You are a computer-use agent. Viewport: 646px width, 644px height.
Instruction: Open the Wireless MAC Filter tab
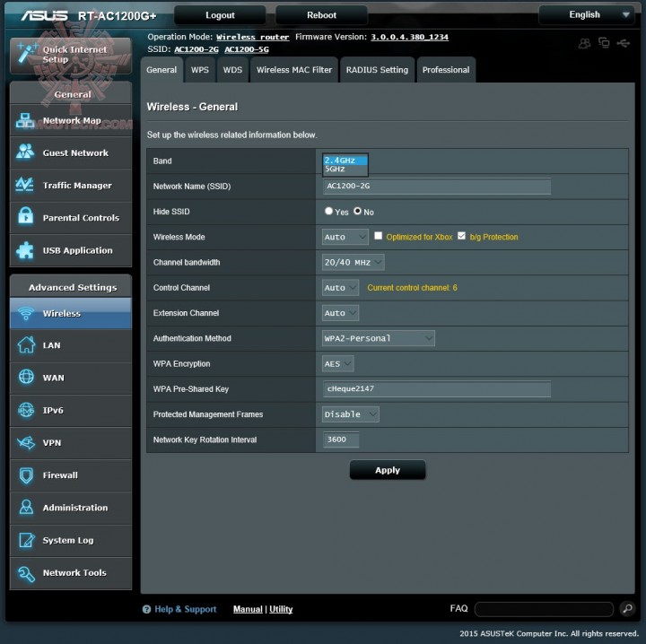pyautogui.click(x=294, y=70)
